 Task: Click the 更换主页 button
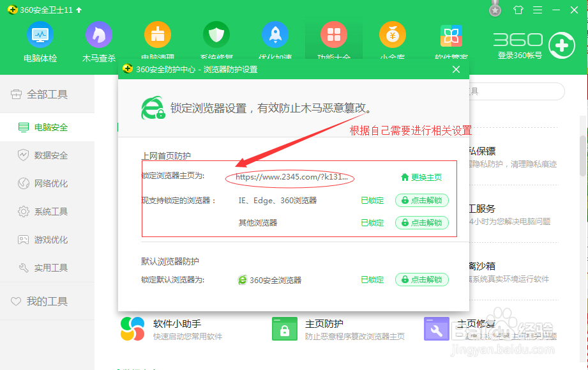tap(423, 176)
